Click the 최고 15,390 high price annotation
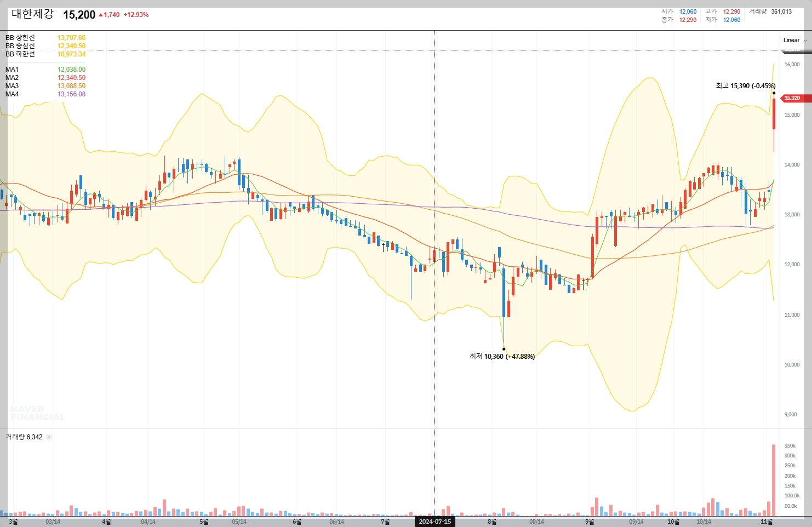 click(x=746, y=86)
